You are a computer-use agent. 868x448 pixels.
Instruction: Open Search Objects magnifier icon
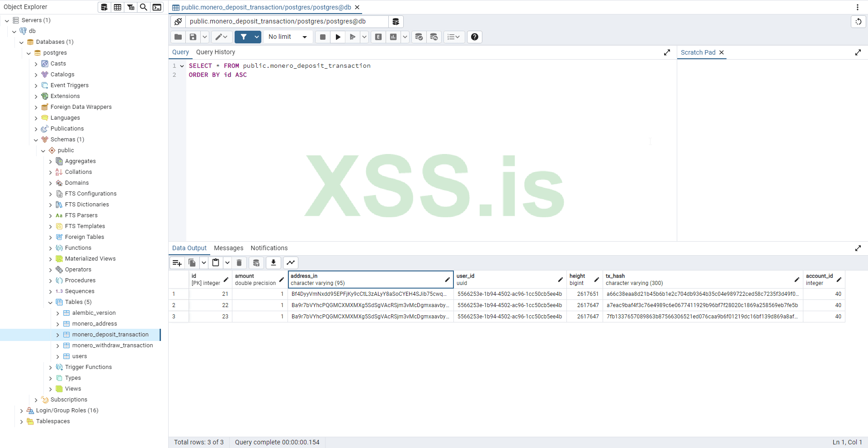pyautogui.click(x=144, y=7)
